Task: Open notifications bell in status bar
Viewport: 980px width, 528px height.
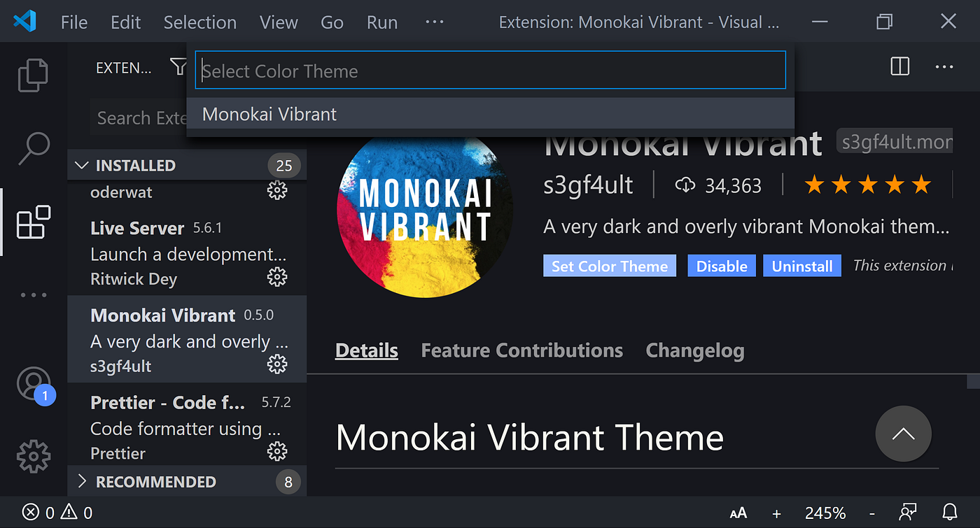Action: tap(949, 513)
